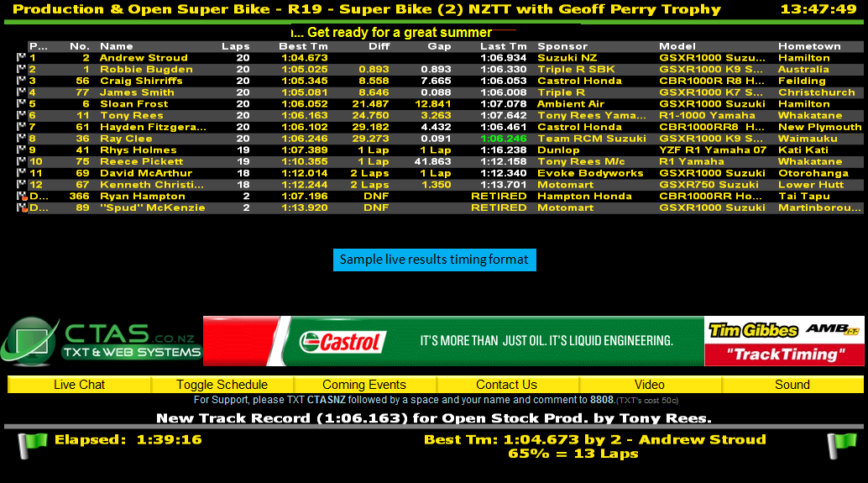Click the 'Model' column header
Viewport: 868px width, 483px height.
pyautogui.click(x=677, y=46)
